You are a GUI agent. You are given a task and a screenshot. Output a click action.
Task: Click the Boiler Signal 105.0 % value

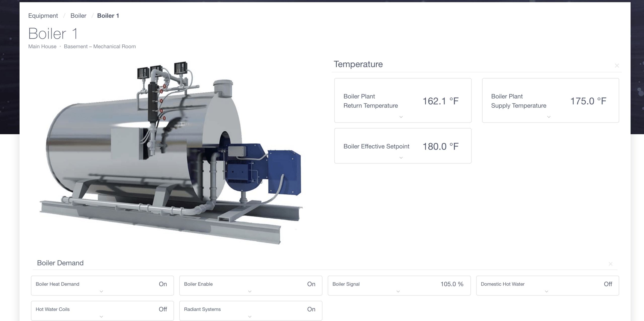coord(452,284)
